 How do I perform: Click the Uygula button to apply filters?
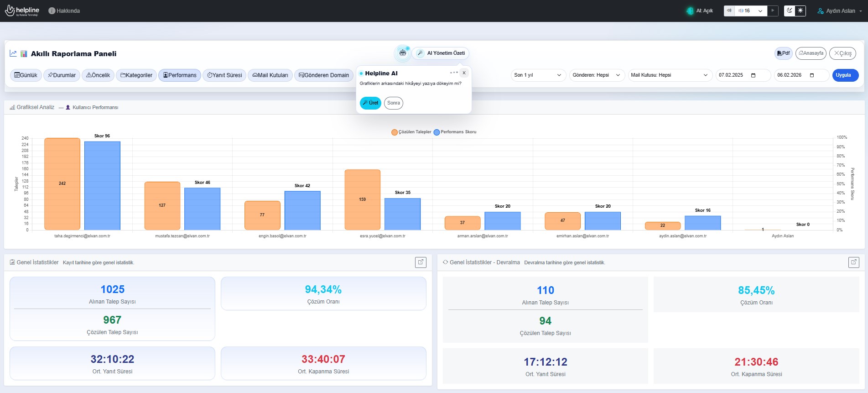pos(845,75)
